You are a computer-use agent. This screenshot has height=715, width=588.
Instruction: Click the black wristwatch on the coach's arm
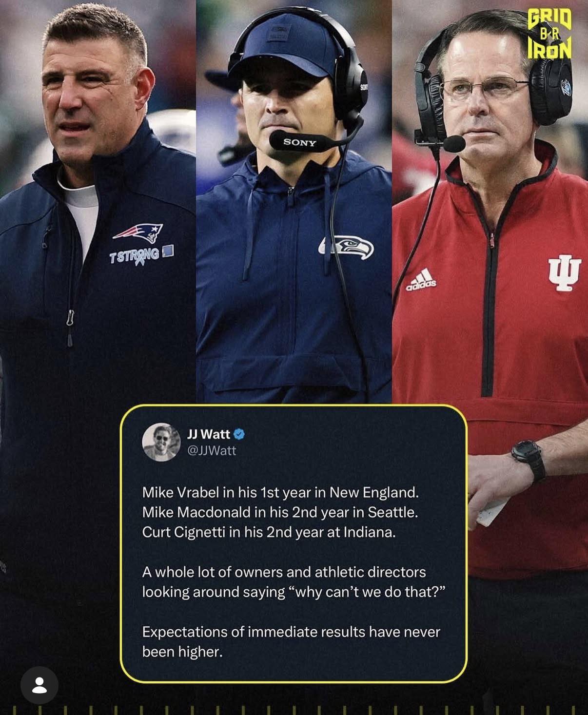tap(529, 459)
